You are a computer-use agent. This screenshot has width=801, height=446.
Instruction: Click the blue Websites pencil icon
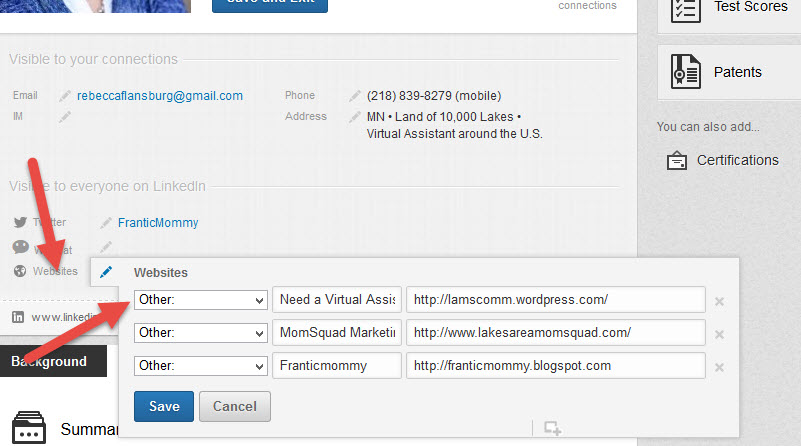[106, 272]
